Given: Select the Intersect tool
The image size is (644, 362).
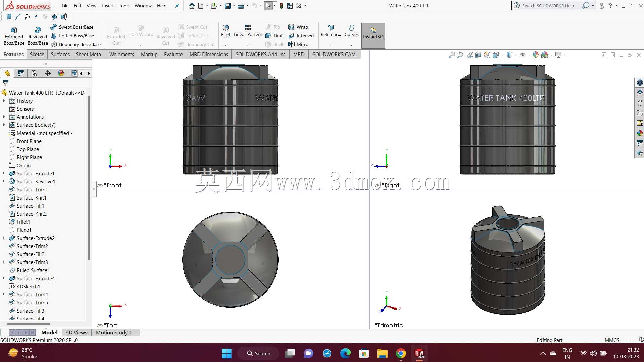Looking at the screenshot, I should (301, 36).
